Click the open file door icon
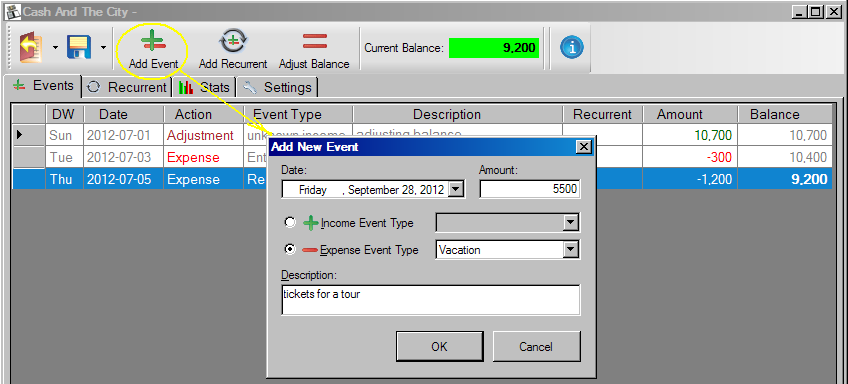Screen dimensions: 848x384 [x=31, y=48]
